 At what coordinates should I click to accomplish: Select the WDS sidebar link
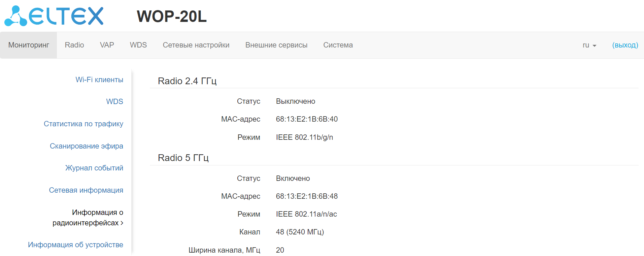(x=114, y=102)
